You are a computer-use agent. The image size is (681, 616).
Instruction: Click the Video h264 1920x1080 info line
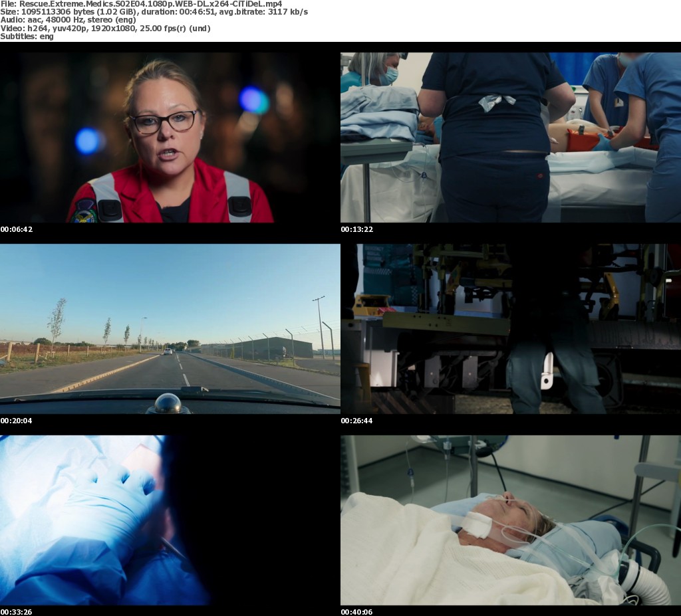106,28
